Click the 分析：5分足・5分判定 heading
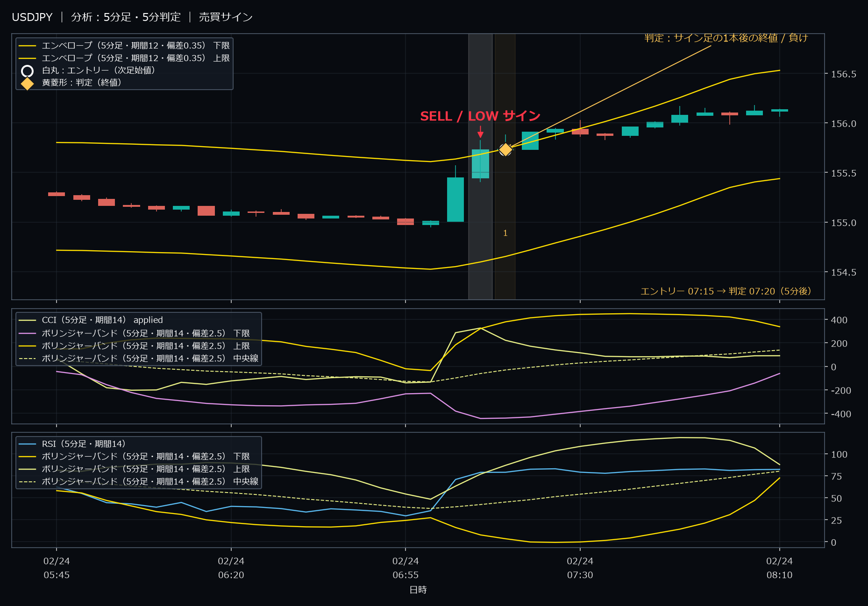 coord(126,17)
